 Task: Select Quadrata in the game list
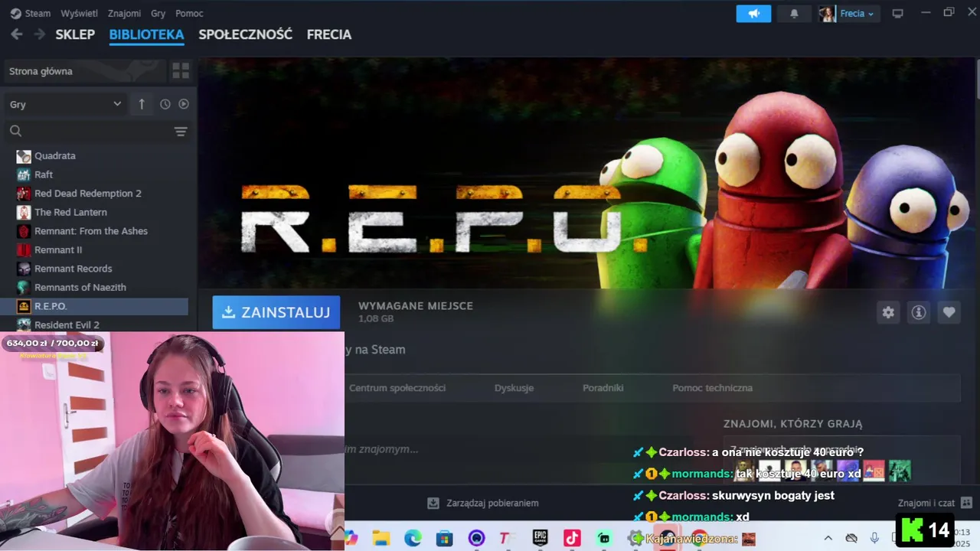(x=94, y=155)
